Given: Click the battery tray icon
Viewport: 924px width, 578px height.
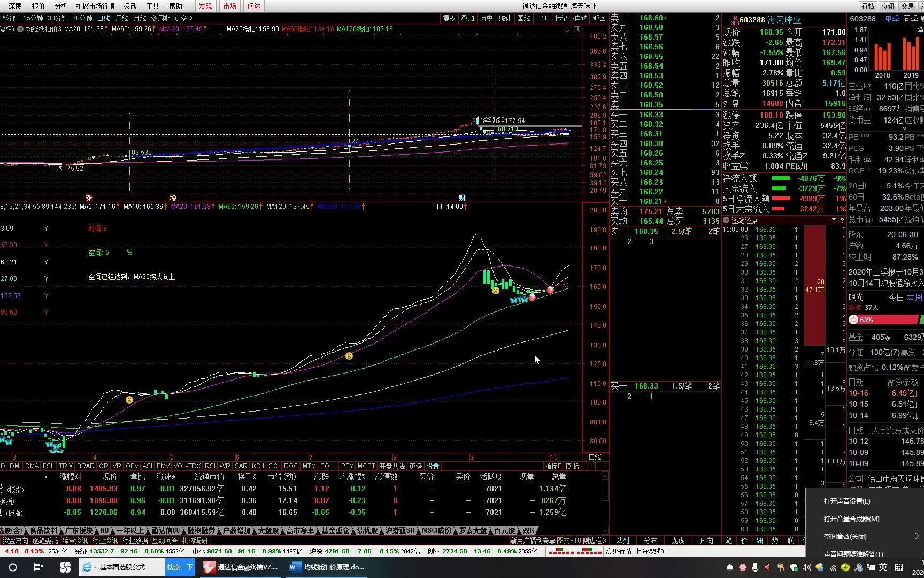Looking at the screenshot, I should [871, 567].
